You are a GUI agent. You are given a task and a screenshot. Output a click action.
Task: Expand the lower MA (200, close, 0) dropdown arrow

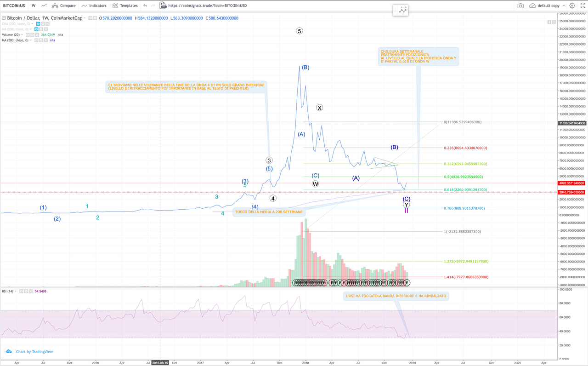pos(31,40)
